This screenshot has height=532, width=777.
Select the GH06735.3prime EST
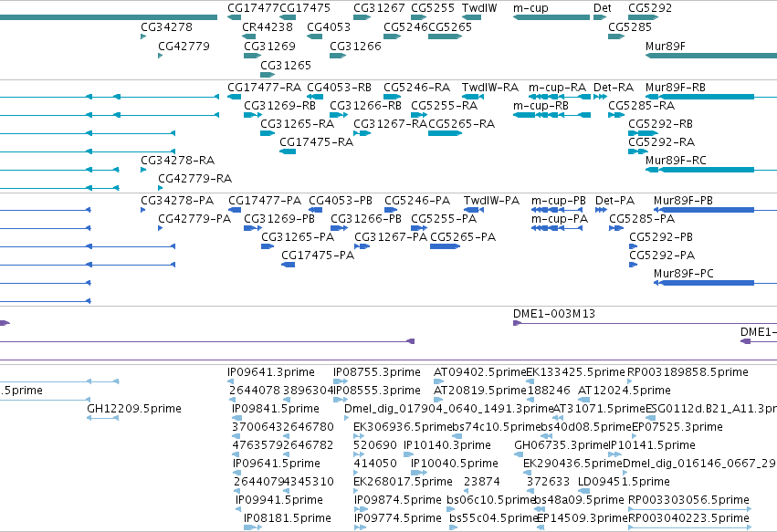click(517, 454)
